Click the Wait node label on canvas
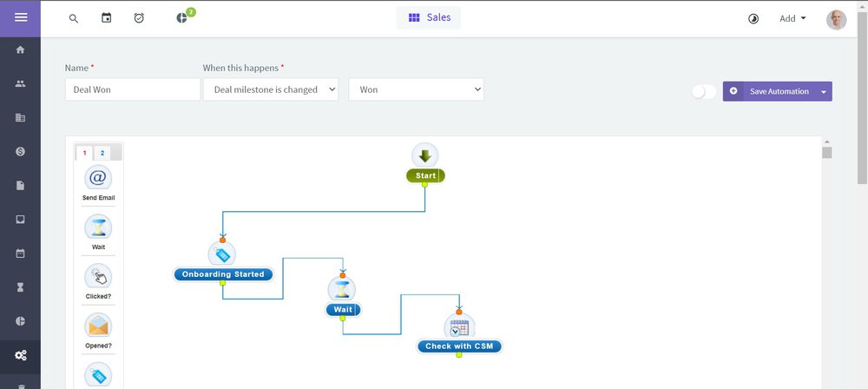This screenshot has height=389, width=868. [343, 309]
